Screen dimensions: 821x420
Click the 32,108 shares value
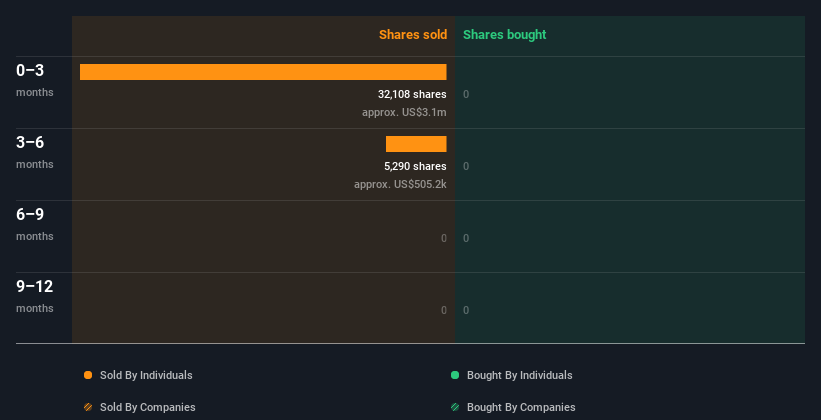[412, 94]
